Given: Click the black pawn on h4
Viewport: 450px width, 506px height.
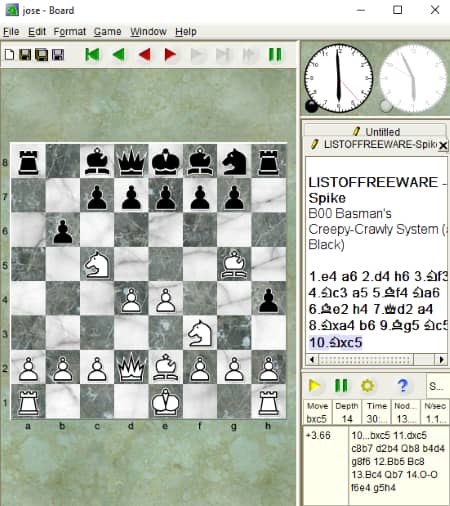Looking at the screenshot, I should (268, 299).
